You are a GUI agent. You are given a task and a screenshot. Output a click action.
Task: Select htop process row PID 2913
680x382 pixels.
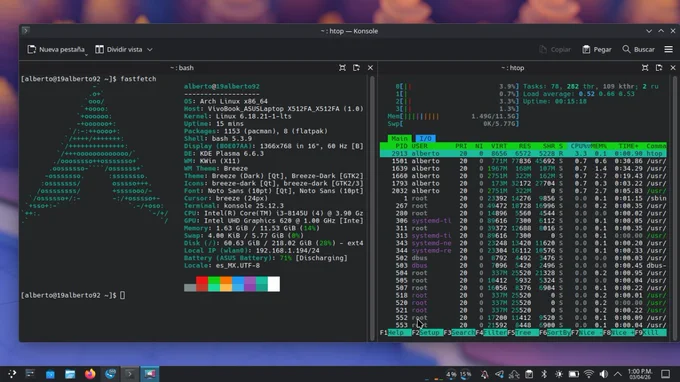point(523,153)
